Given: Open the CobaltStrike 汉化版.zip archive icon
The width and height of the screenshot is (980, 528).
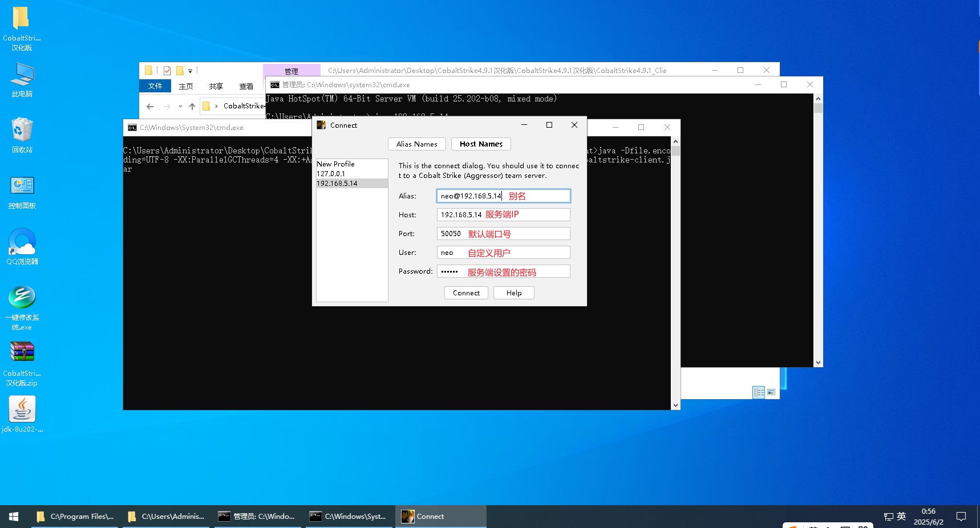Looking at the screenshot, I should pos(22,364).
